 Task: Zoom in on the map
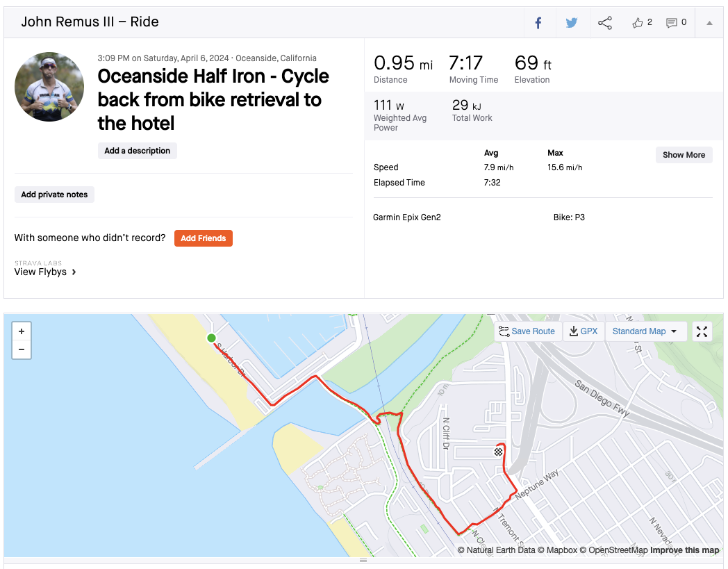(22, 332)
